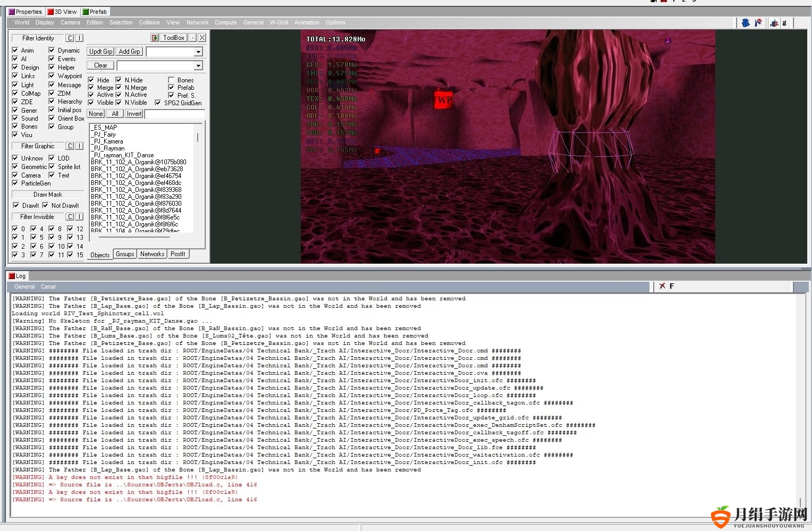This screenshot has height=531, width=812.
Task: Toggle the DrawIt mask checkbox
Action: pos(16,206)
